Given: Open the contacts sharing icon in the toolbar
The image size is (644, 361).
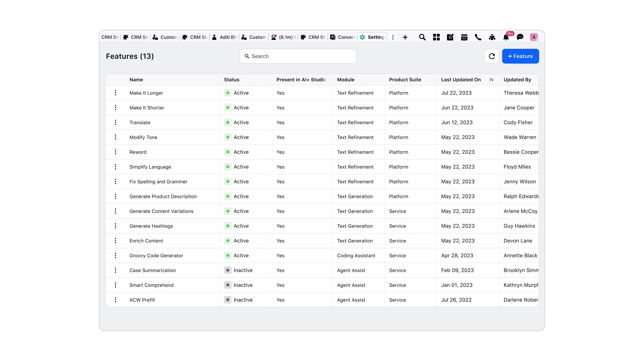Looking at the screenshot, I should tap(492, 37).
